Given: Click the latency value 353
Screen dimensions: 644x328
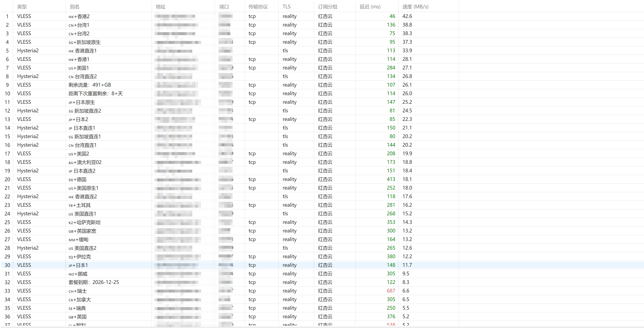Looking at the screenshot, I should coord(391,222).
